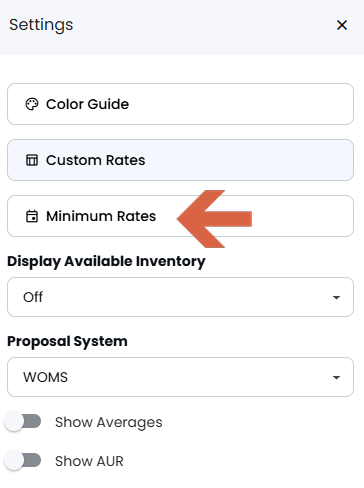Expand the Display Available Inventory dropdown
The height and width of the screenshot is (488, 364).
tap(180, 297)
